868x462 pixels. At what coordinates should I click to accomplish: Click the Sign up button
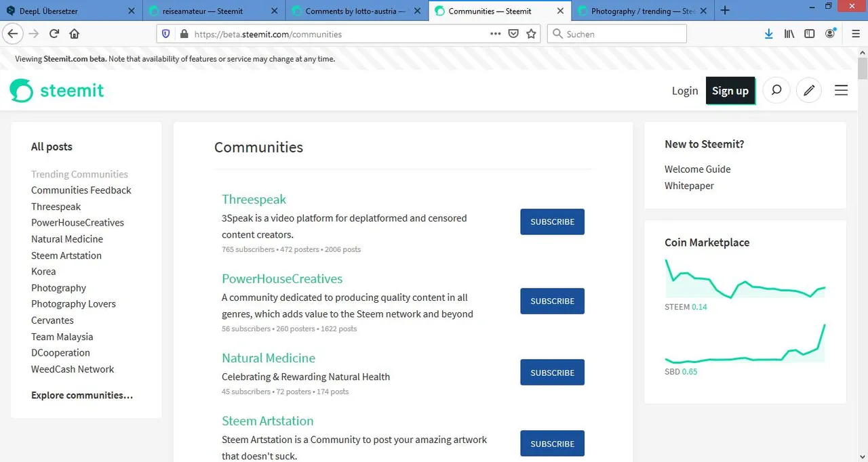point(730,91)
